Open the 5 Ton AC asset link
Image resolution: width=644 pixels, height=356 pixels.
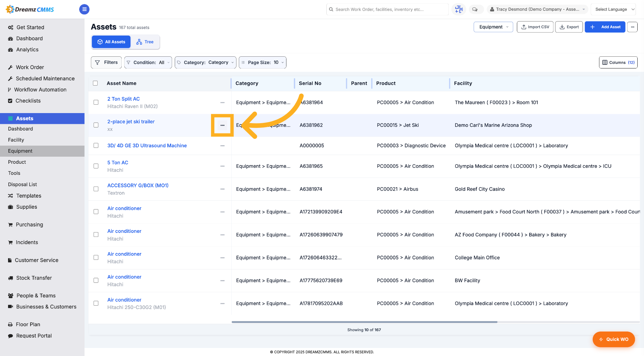tap(118, 162)
